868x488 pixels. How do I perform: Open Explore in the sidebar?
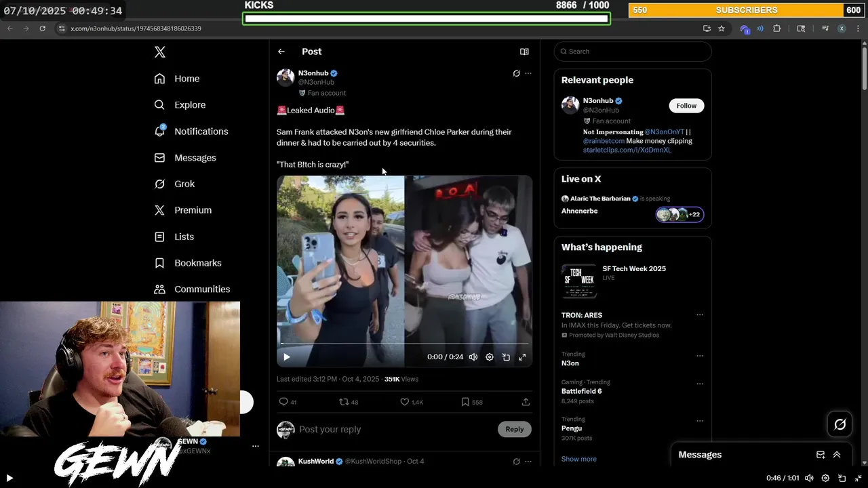point(180,105)
